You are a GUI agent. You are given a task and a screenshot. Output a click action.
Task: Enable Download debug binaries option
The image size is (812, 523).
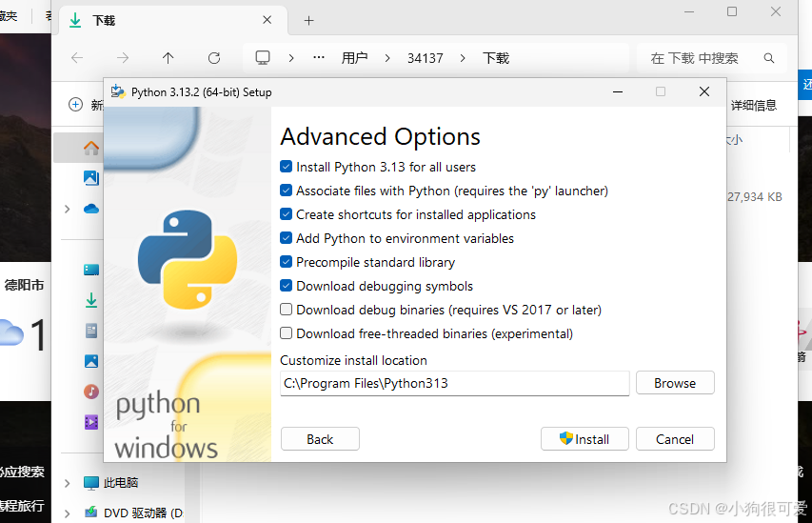tap(286, 310)
